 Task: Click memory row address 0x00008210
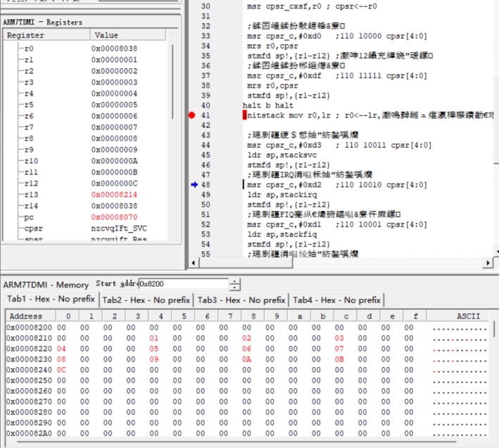click(x=29, y=338)
